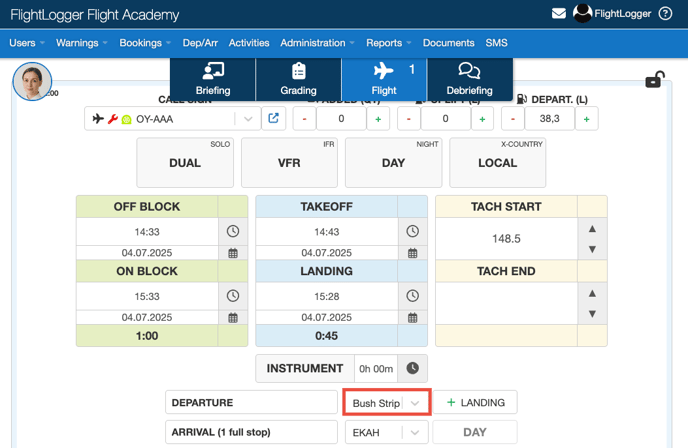Screen dimensions: 688x448
Task: Click the Off Block time field 14:33
Action: [147, 232]
